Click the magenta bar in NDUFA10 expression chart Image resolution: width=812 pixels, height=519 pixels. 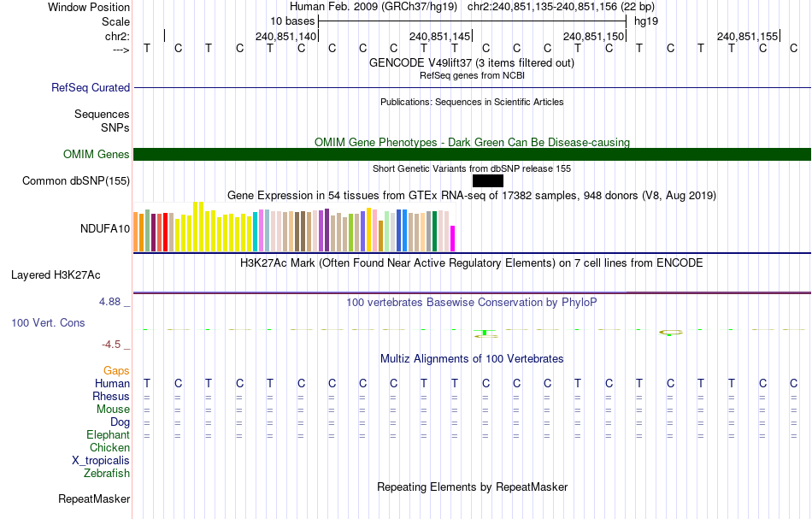click(x=453, y=239)
